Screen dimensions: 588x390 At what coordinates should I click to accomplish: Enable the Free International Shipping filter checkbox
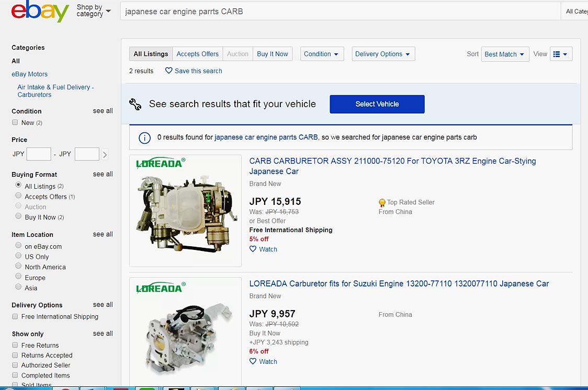coord(15,316)
